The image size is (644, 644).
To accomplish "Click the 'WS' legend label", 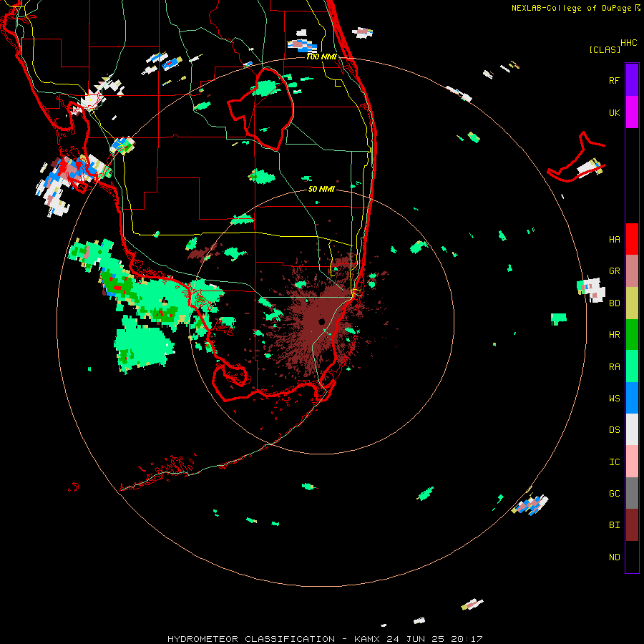I will [614, 398].
